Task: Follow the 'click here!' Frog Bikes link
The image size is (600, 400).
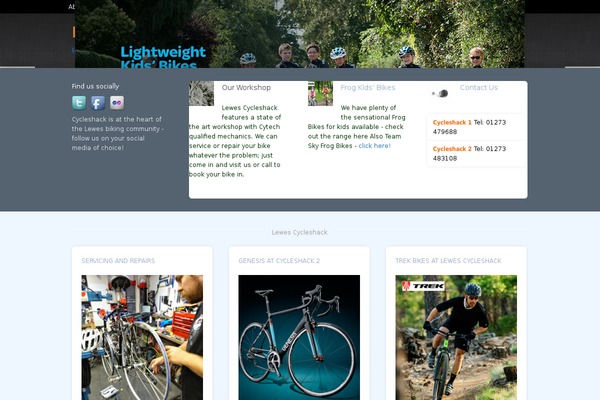Action: point(374,146)
